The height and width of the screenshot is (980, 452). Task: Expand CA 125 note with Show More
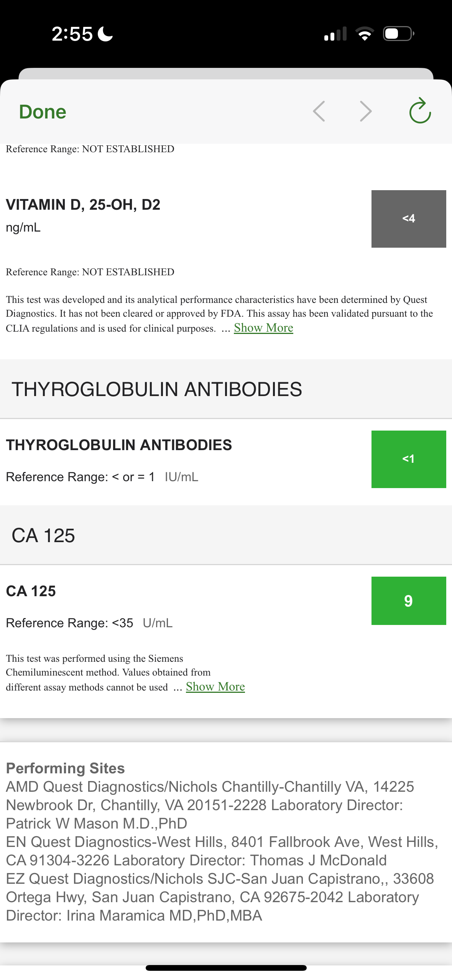(215, 687)
